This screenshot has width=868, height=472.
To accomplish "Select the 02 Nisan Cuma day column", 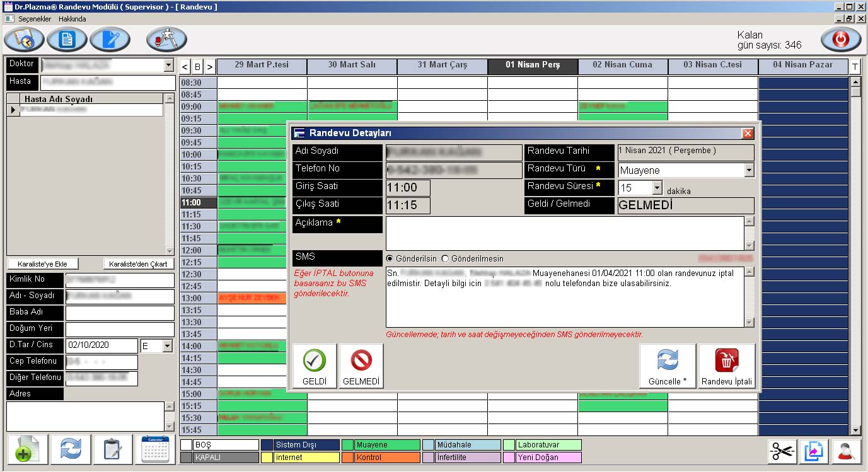I will pos(623,66).
